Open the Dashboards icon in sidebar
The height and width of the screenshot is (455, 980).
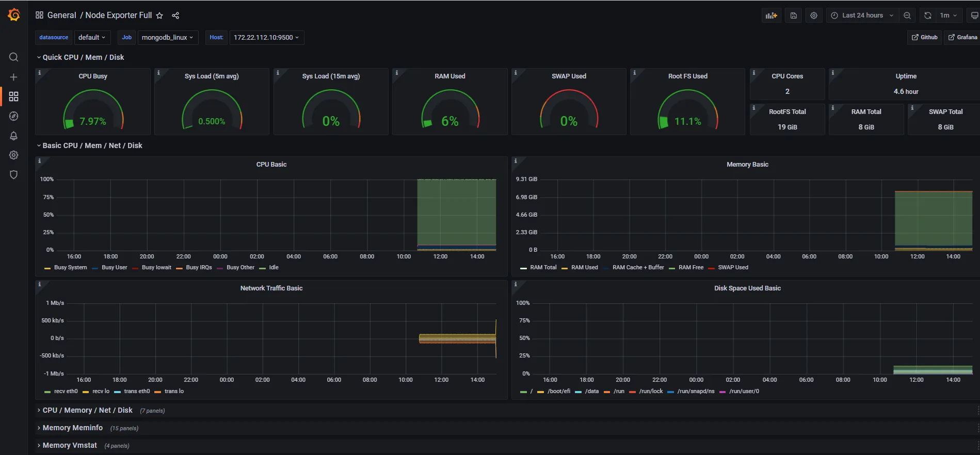14,96
